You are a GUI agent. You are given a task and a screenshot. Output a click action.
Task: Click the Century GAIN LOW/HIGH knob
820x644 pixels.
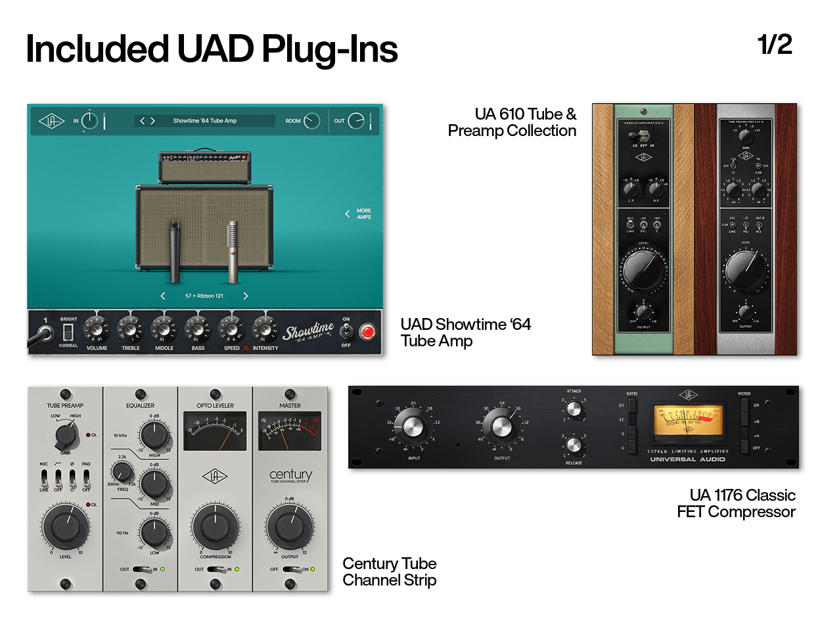66,434
